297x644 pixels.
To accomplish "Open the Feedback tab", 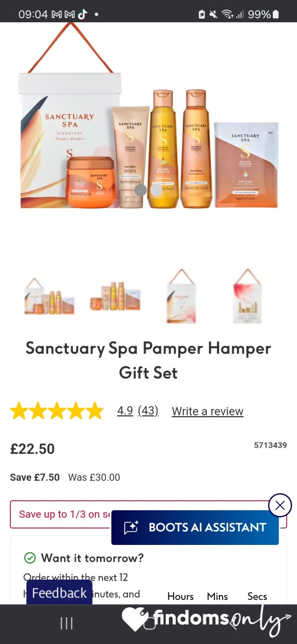I will [x=59, y=593].
